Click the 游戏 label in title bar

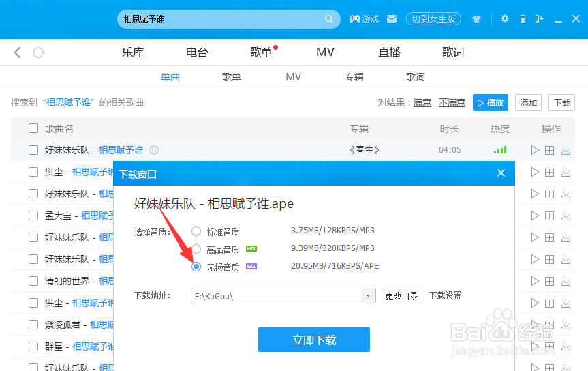pos(370,19)
